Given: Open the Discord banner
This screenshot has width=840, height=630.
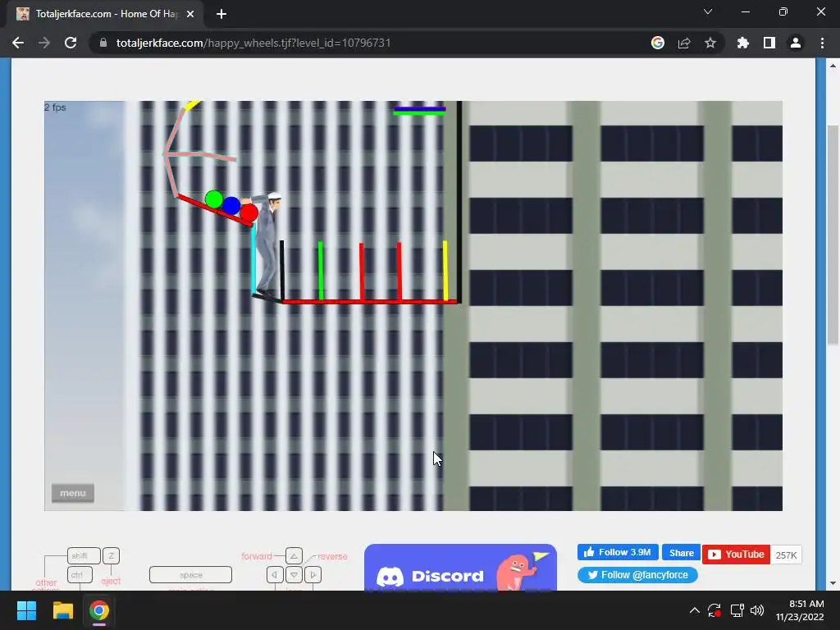Looking at the screenshot, I should (x=460, y=568).
